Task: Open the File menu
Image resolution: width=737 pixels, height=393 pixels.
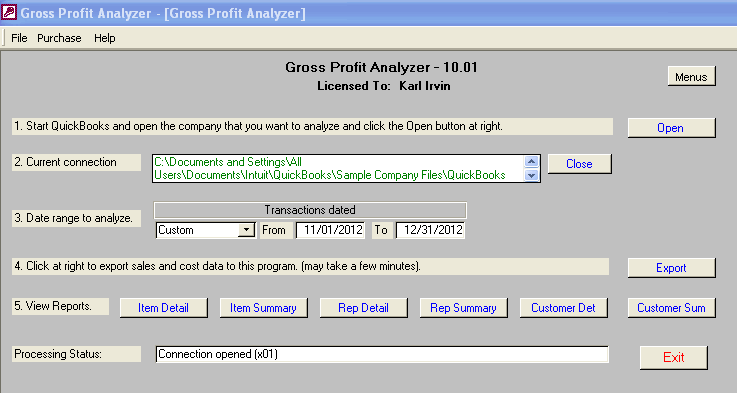Action: [x=19, y=38]
